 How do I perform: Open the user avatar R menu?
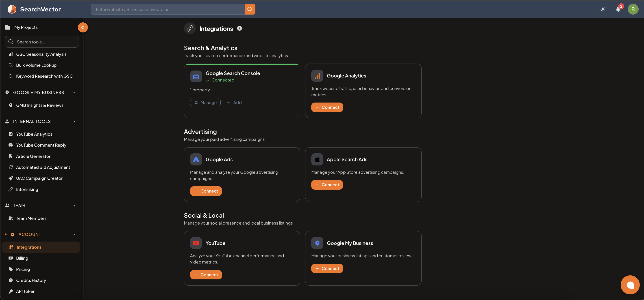pos(633,9)
